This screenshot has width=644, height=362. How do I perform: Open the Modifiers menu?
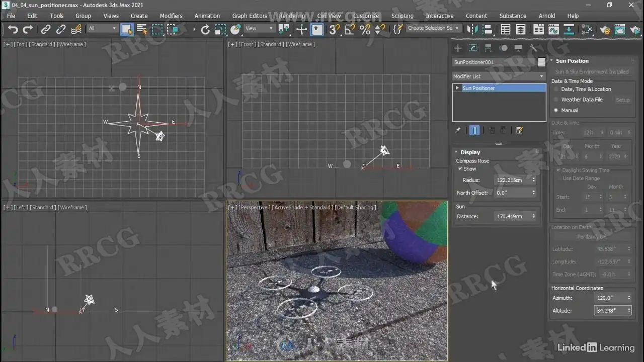[171, 16]
